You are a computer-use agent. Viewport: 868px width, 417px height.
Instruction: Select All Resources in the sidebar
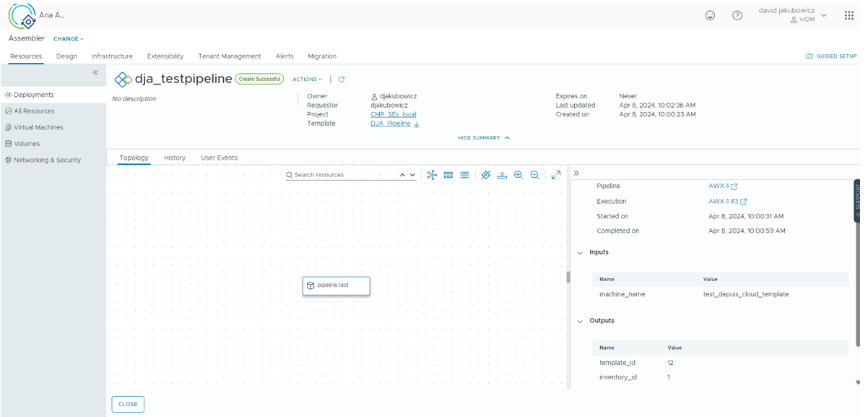pyautogui.click(x=53, y=111)
